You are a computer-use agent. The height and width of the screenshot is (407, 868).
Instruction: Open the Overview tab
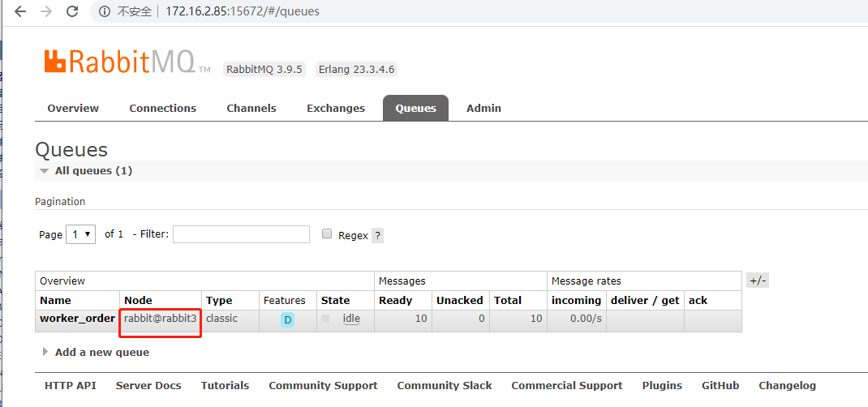point(73,109)
